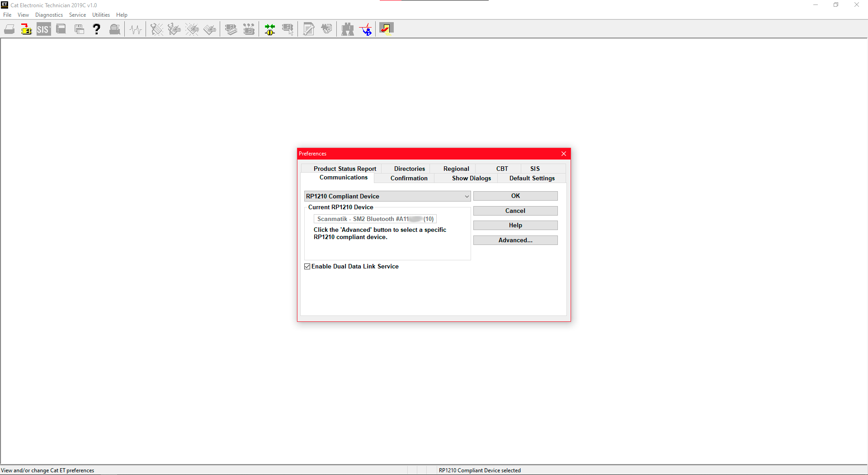Switch to the Default Settings tab
The height and width of the screenshot is (475, 868).
click(x=532, y=178)
